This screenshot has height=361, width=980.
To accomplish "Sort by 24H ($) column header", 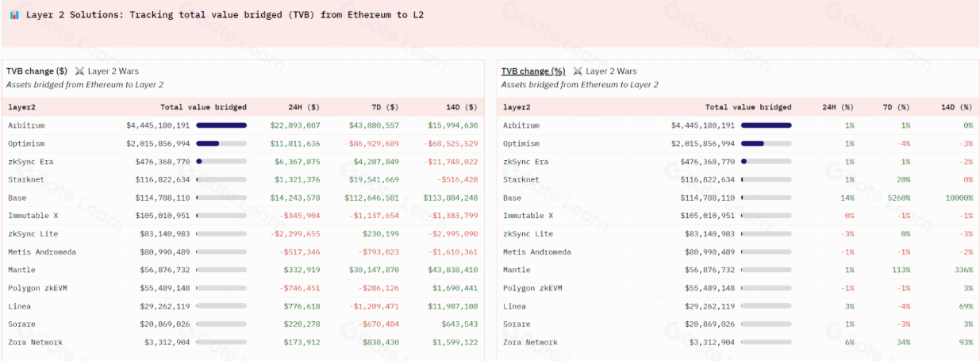I will click(304, 107).
